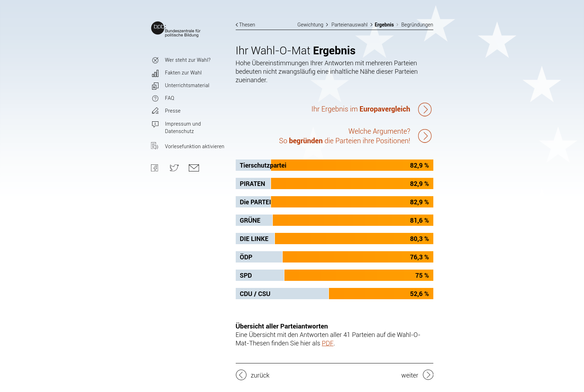The image size is (584, 392).
Task: Switch to the Gewichtung step
Action: tap(310, 25)
